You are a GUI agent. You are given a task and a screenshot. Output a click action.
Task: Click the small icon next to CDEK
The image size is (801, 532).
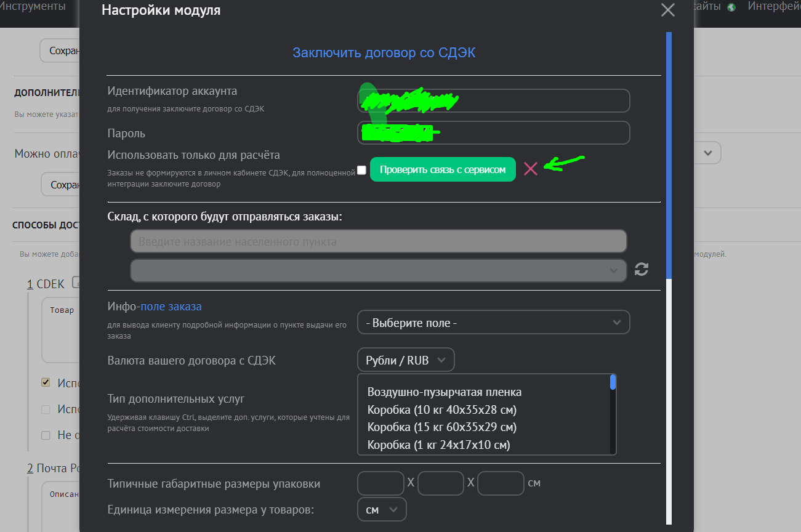click(76, 283)
